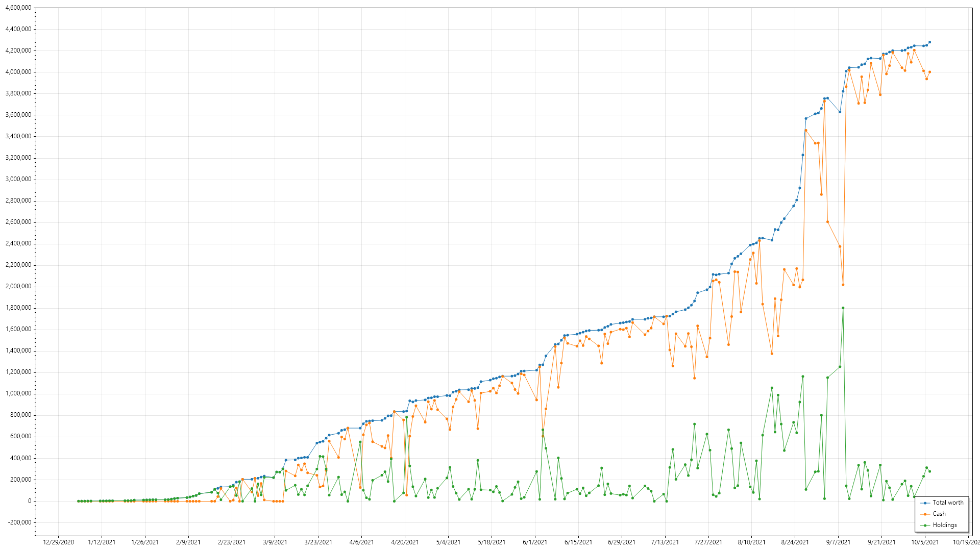The image size is (980, 551).
Task: Click x-axis date 7/27/2021
Action: [x=708, y=542]
